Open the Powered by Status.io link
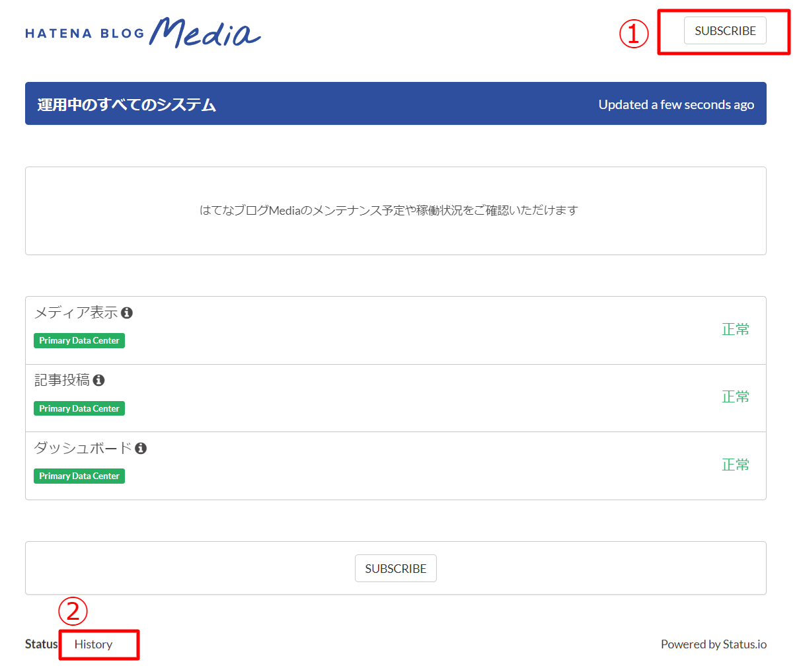This screenshot has width=799, height=672. (713, 644)
